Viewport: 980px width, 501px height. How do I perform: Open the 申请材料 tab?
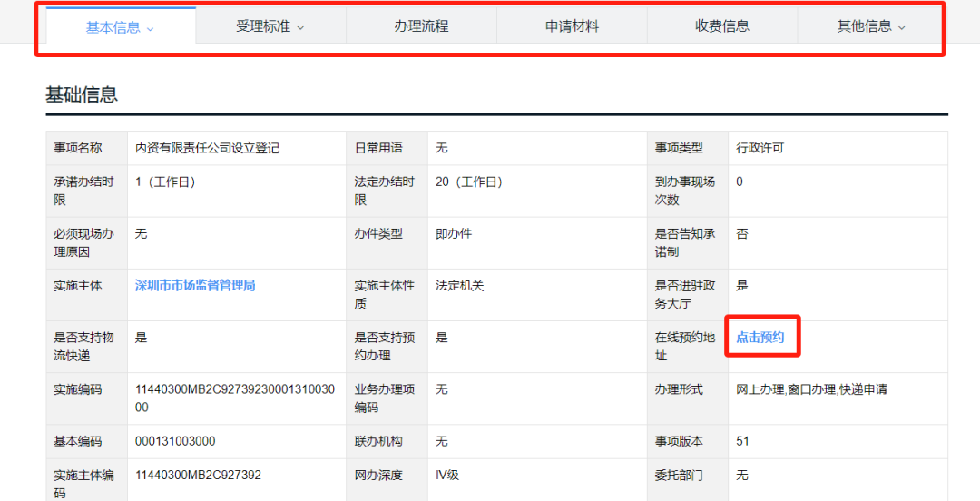[572, 26]
